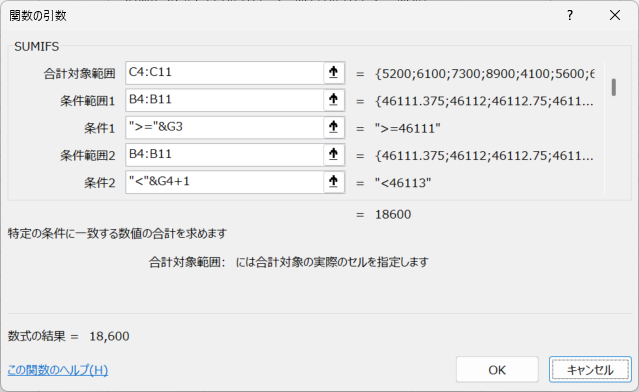Screen dimensions: 639x392
Task: Click the 条件範囲2 range selector arrow icon
Action: pyautogui.click(x=334, y=155)
